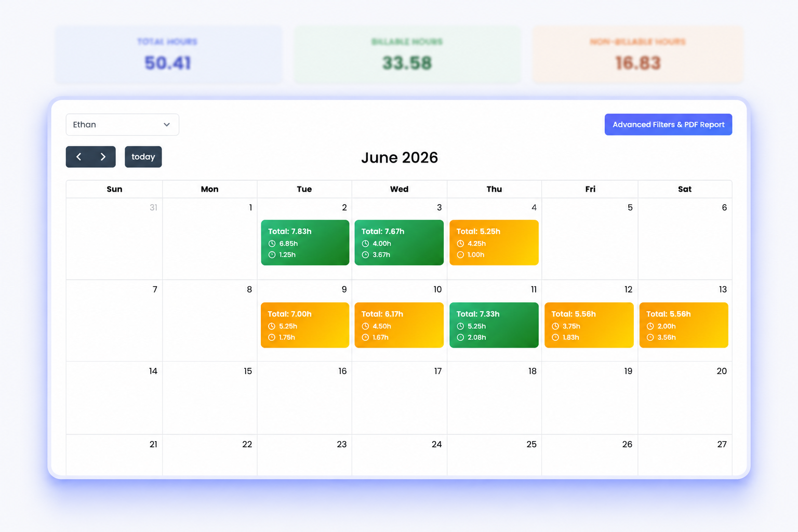This screenshot has width=798, height=532.
Task: Click the Wed column header
Action: click(400, 189)
